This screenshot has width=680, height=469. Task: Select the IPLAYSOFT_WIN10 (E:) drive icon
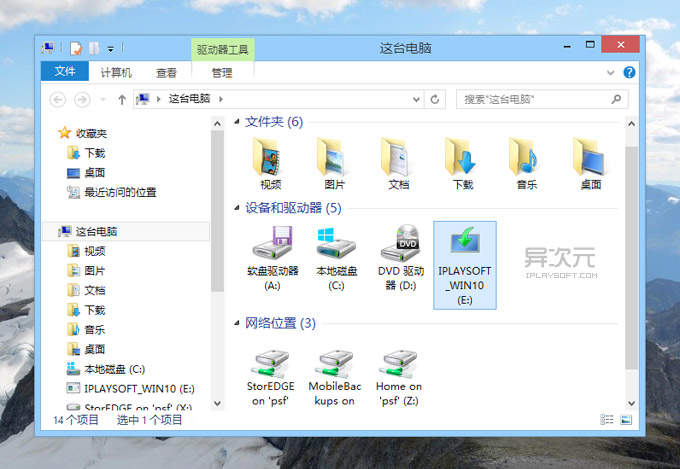click(464, 250)
